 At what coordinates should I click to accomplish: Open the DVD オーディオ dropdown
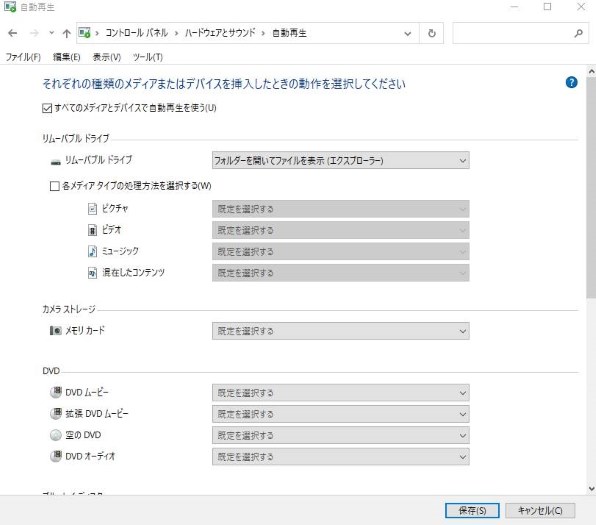(341, 457)
